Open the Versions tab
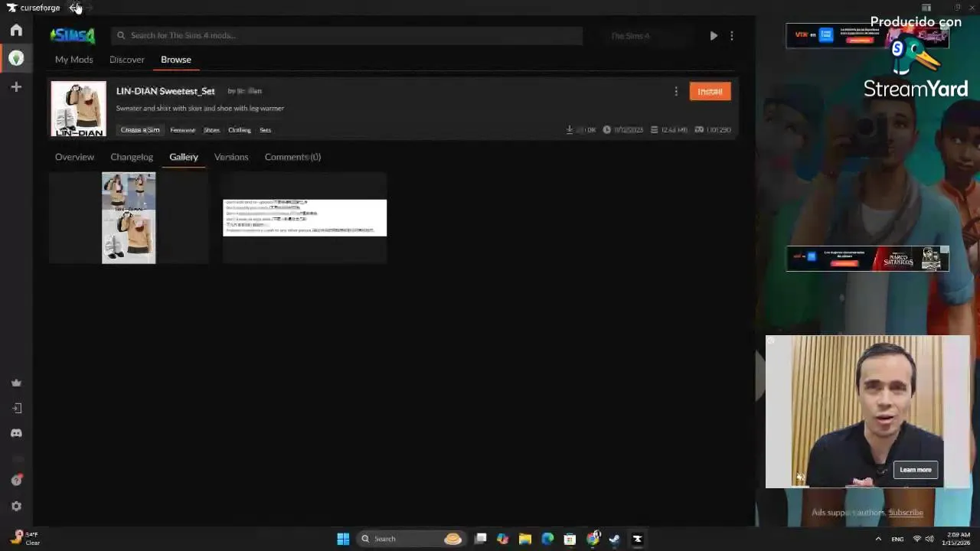Viewport: 980px width, 551px height. pos(231,157)
